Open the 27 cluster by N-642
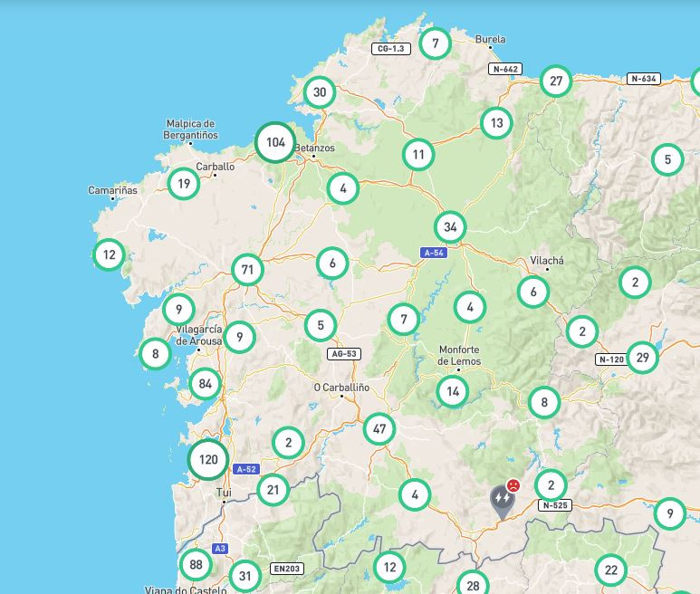The width and height of the screenshot is (700, 594). coord(556,81)
